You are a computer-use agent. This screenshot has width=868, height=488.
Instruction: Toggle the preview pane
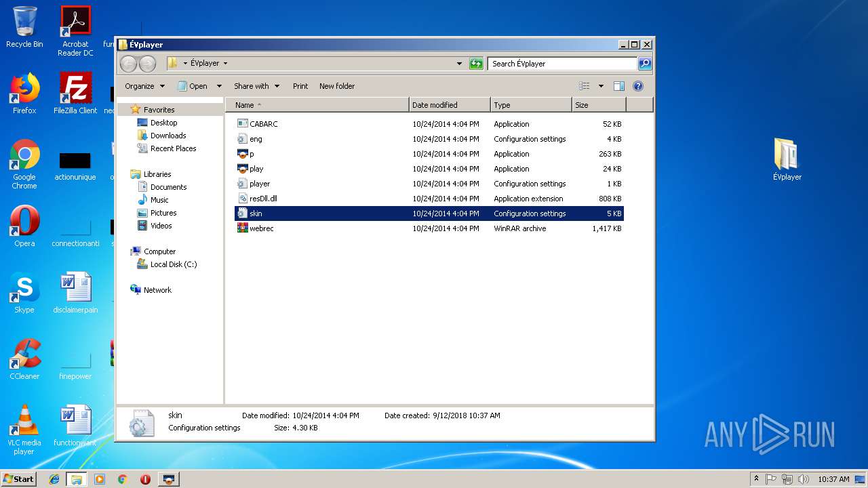click(x=618, y=86)
